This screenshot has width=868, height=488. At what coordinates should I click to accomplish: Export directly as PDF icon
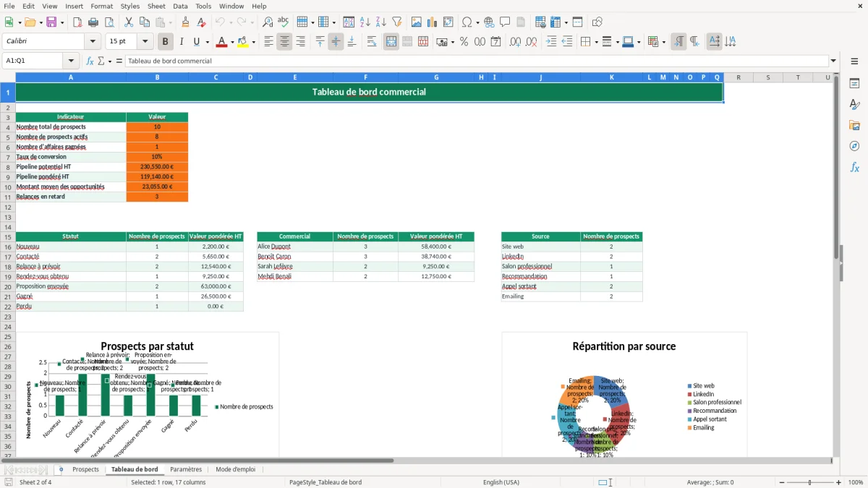tap(77, 22)
